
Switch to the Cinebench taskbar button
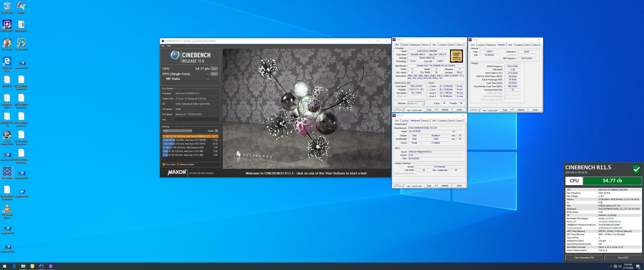coord(42,266)
